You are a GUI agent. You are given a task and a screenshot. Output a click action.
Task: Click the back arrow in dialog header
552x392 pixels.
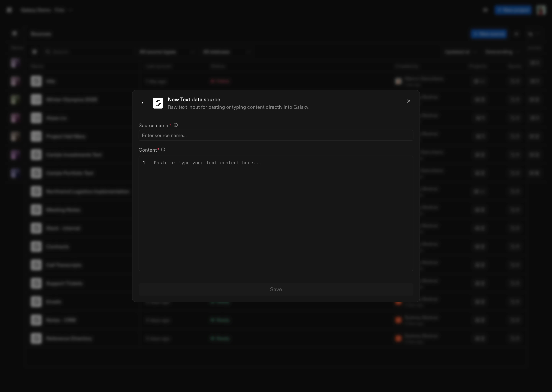click(143, 103)
